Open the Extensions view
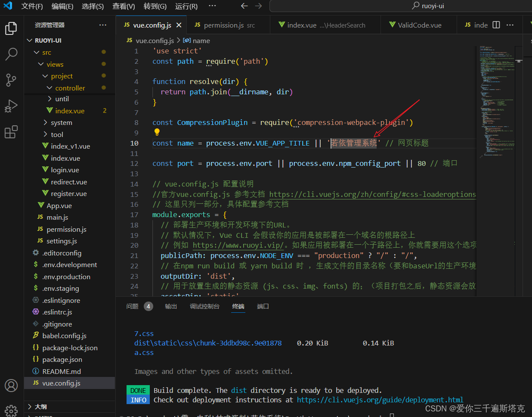This screenshot has width=532, height=417. point(11,132)
